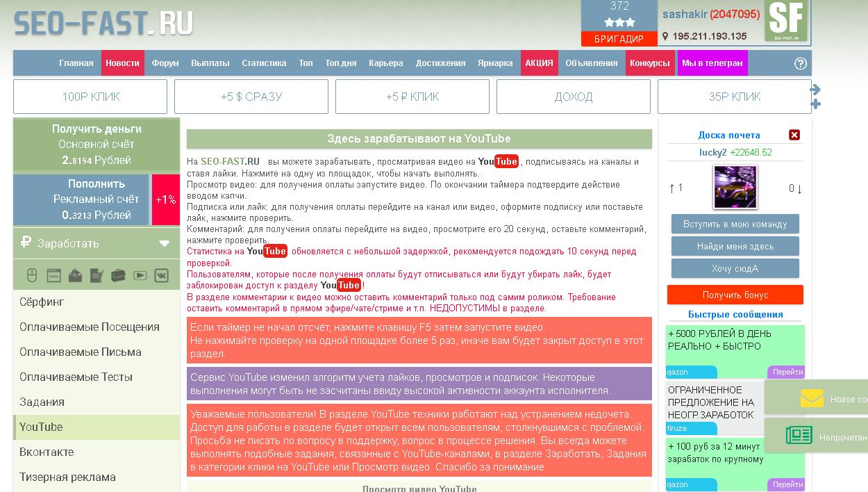Click the Пополнить рекламный счёт block

[81, 199]
